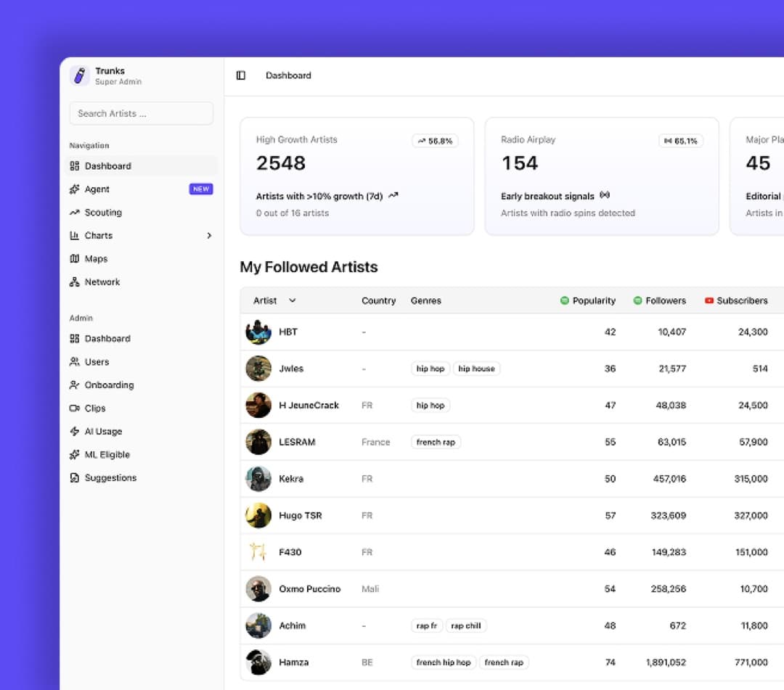Open the Artist column sort dropdown
Viewport: 784px width, 690px height.
click(293, 300)
